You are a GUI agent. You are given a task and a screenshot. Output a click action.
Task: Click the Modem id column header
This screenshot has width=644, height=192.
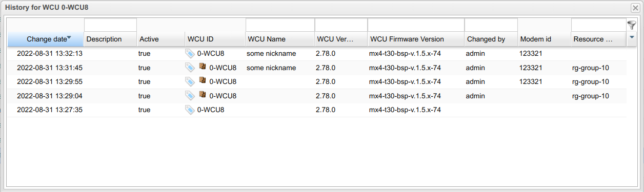(544, 39)
